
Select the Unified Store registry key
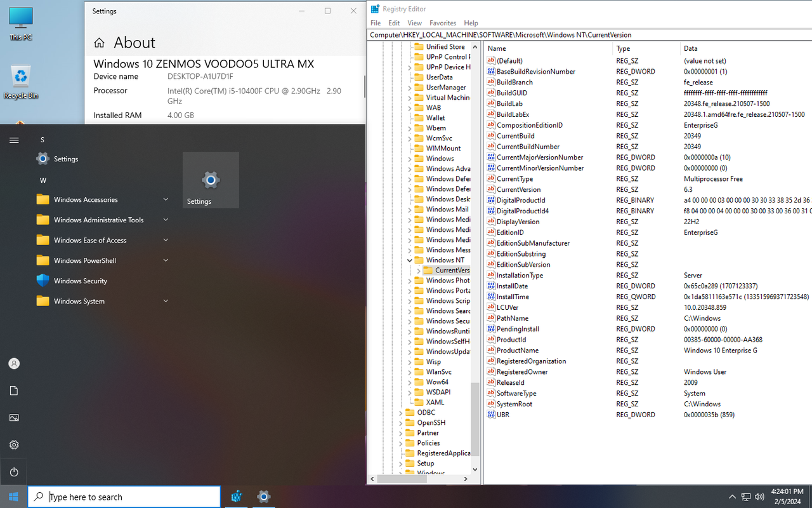pyautogui.click(x=445, y=47)
